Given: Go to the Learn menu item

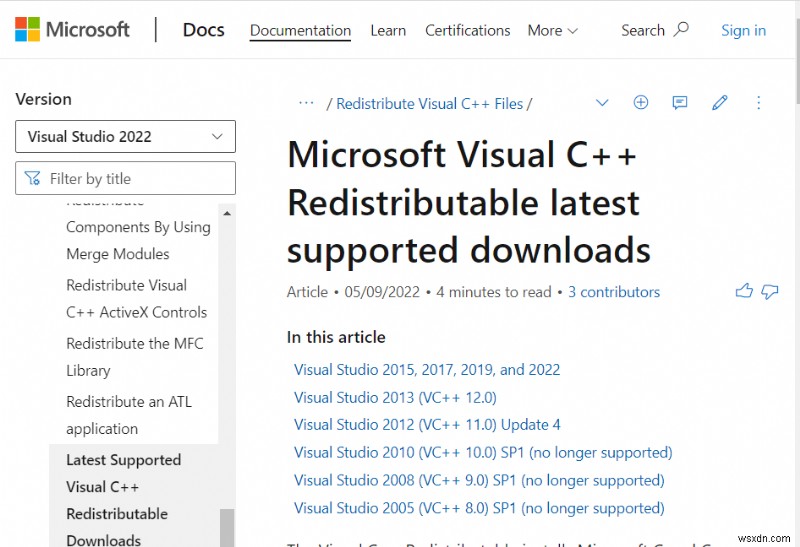Looking at the screenshot, I should 388,31.
